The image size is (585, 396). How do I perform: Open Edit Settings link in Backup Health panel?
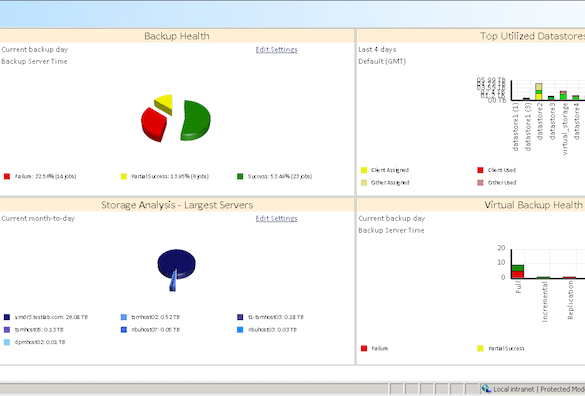tap(276, 50)
